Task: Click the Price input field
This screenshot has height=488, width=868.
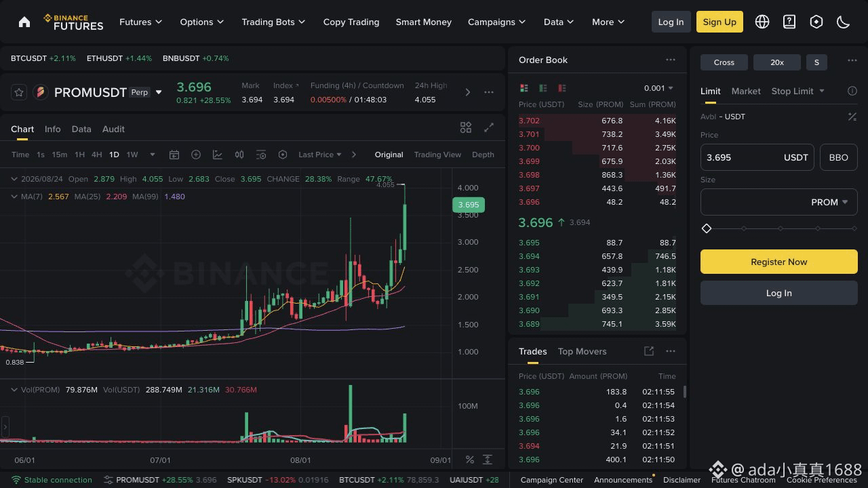Action: pos(757,157)
